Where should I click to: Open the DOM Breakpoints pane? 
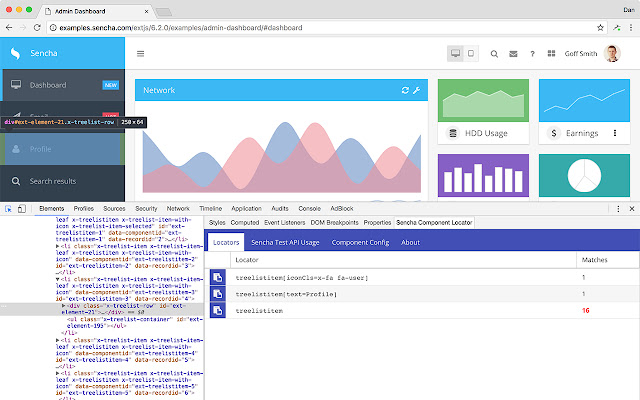click(334, 222)
